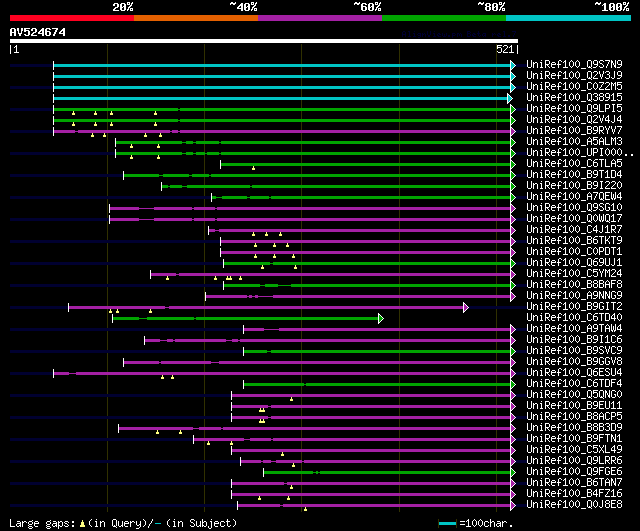
Task: Click the UniRef100_Q2V4J4 label
Action: 574,120
